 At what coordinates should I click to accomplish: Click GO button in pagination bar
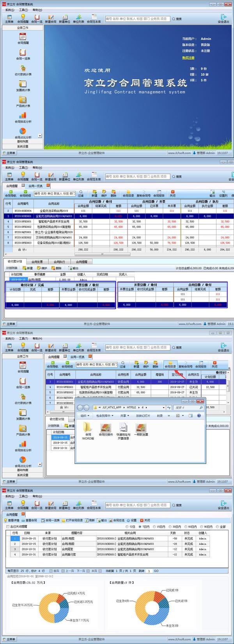[156, 571]
